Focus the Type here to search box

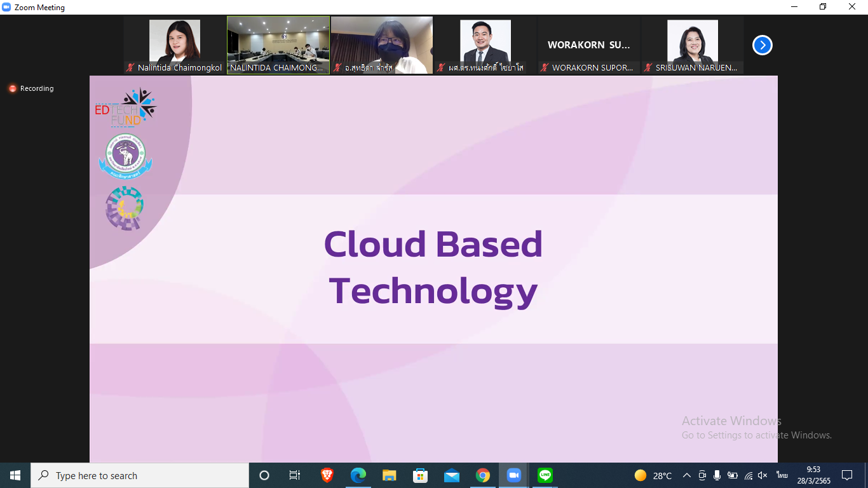(x=140, y=475)
